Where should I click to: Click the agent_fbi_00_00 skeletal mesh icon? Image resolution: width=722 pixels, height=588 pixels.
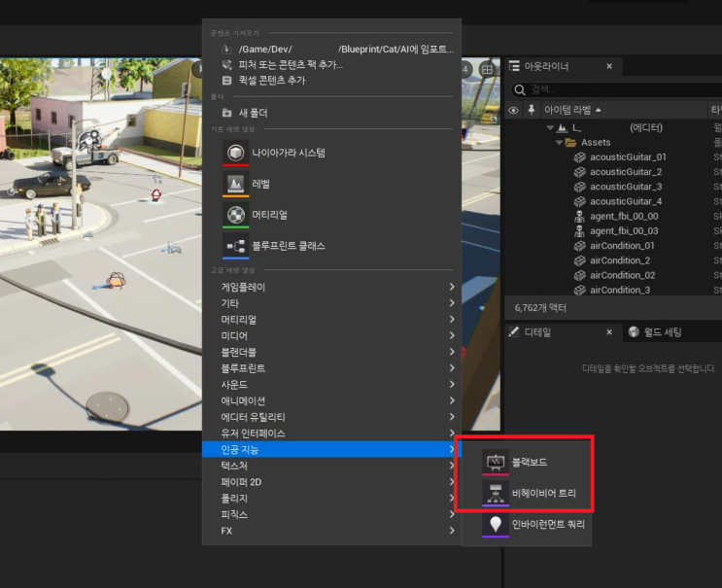point(580,216)
